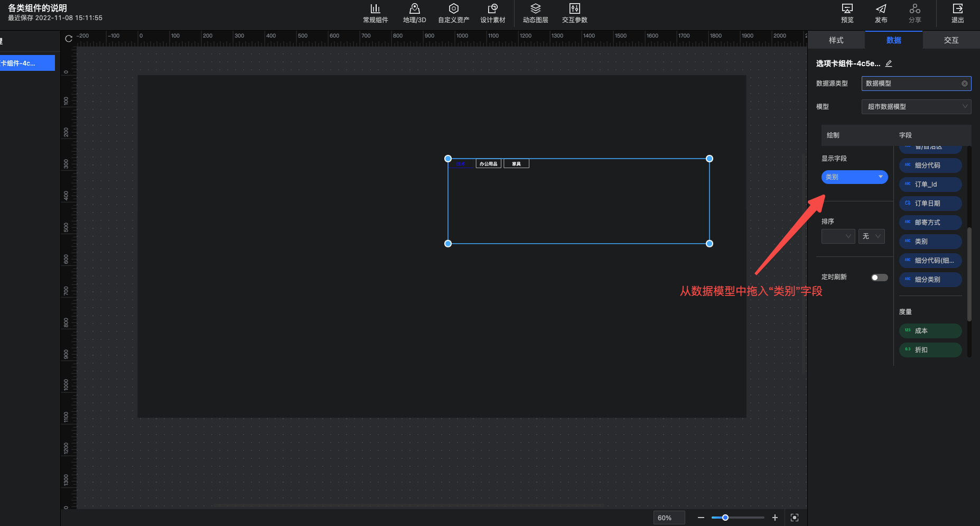The height and width of the screenshot is (526, 980).
Task: Click the 预览 preview icon
Action: (847, 13)
